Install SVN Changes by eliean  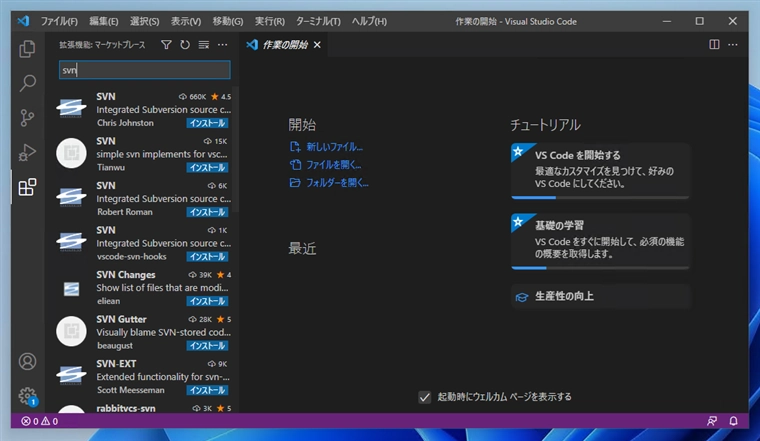(207, 301)
